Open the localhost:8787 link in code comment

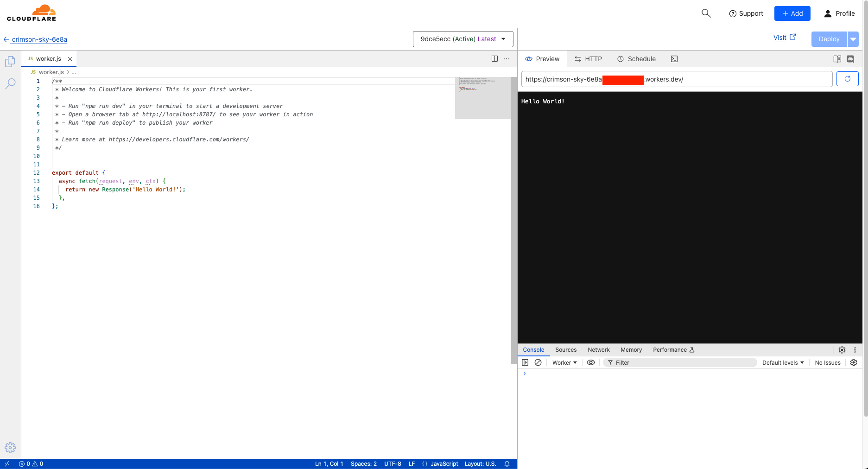pyautogui.click(x=179, y=114)
